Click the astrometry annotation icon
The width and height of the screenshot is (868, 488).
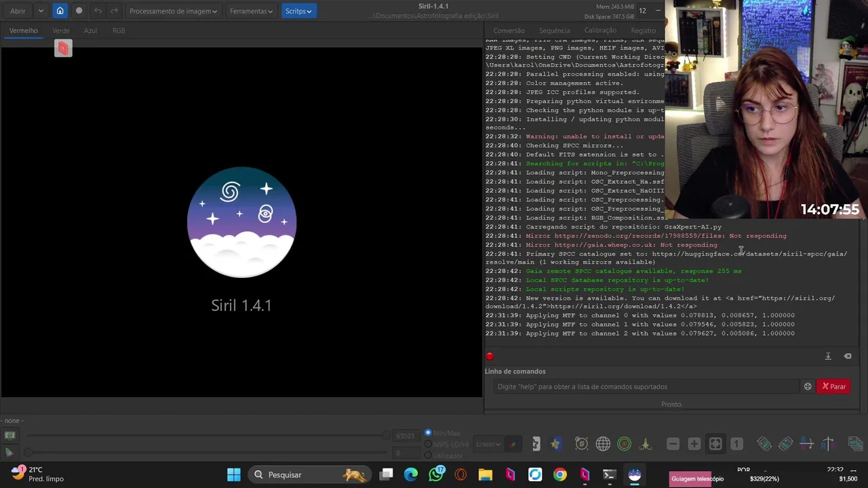pos(581,444)
